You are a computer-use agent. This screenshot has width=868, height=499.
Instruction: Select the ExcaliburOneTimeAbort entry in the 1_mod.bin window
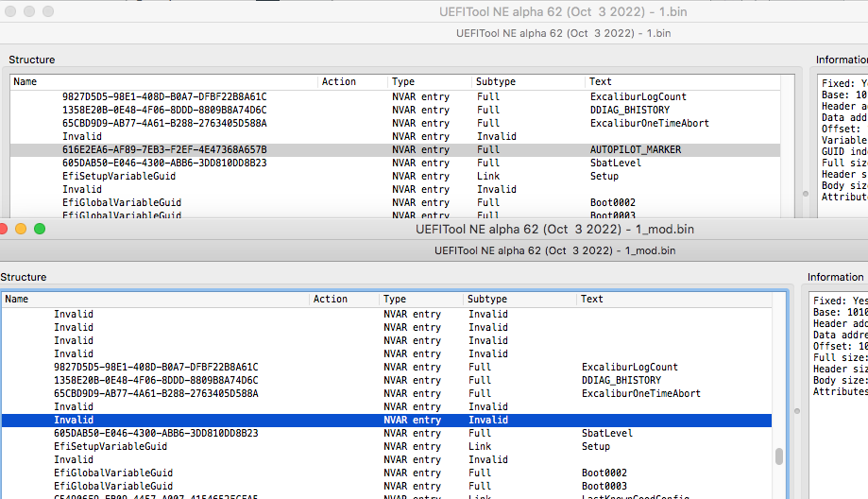coord(387,394)
